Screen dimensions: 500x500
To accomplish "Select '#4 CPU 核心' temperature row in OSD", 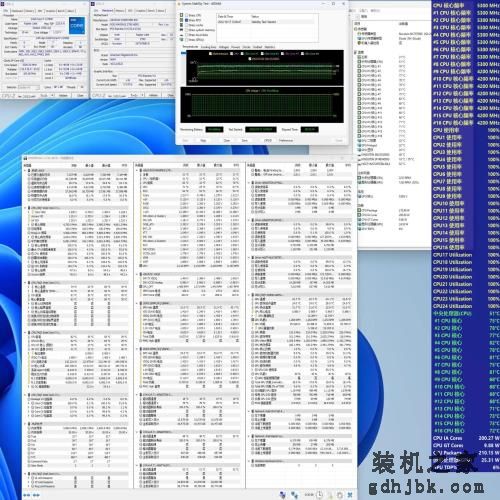I will tap(466, 343).
